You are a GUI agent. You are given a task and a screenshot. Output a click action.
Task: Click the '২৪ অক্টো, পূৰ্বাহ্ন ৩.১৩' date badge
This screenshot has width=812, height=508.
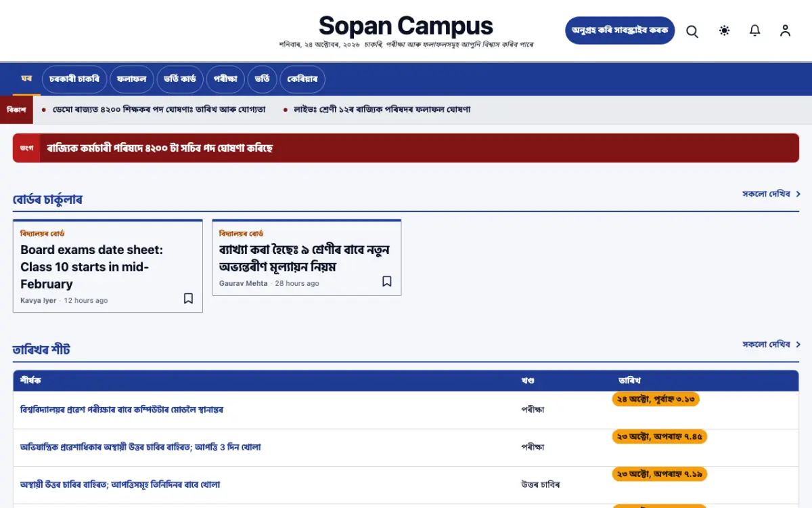click(x=656, y=399)
